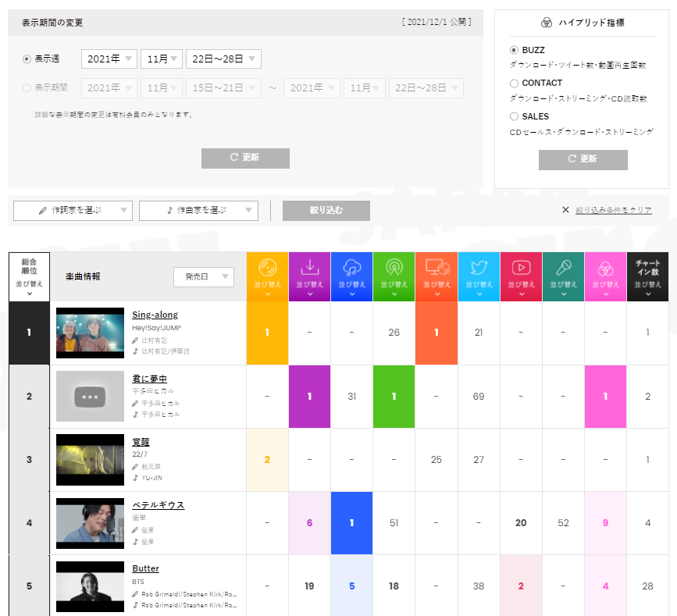Sort by the streaming cloud icon column
The image size is (677, 616).
tap(352, 276)
